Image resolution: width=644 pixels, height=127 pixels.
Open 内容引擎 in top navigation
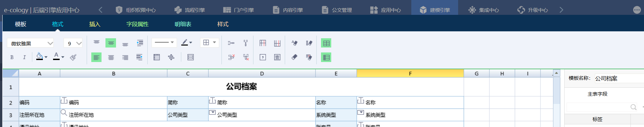[288, 10]
